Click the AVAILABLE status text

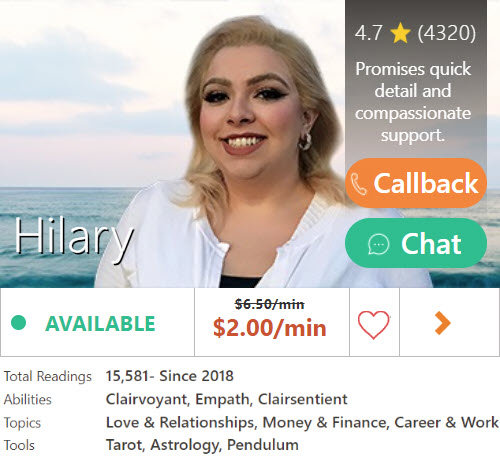pos(100,324)
